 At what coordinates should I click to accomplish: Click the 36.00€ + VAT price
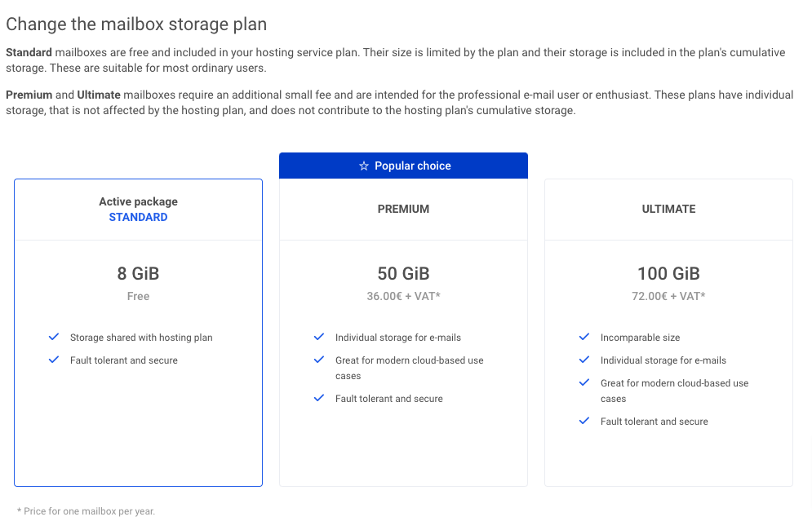click(403, 296)
